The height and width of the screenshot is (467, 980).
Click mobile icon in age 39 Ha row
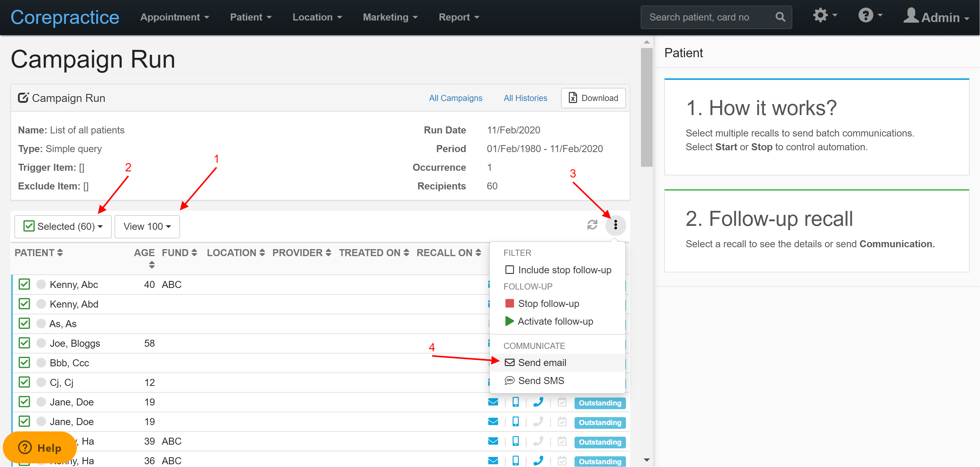515,441
